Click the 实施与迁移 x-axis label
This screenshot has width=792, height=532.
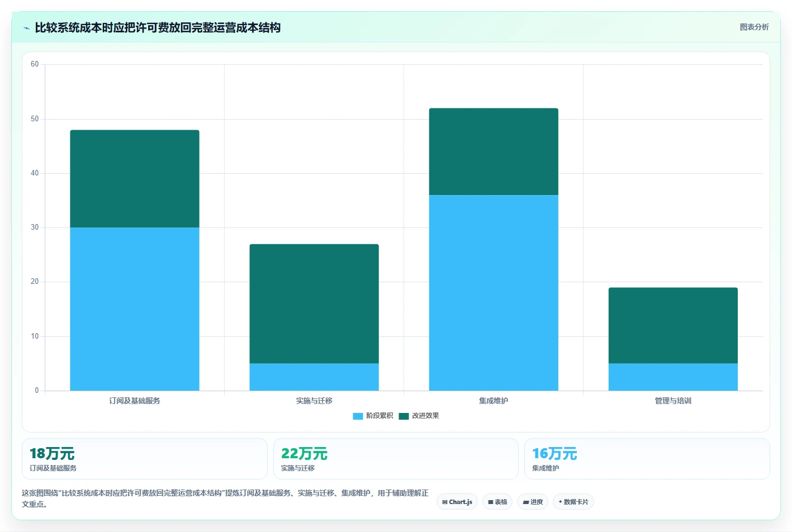click(314, 401)
